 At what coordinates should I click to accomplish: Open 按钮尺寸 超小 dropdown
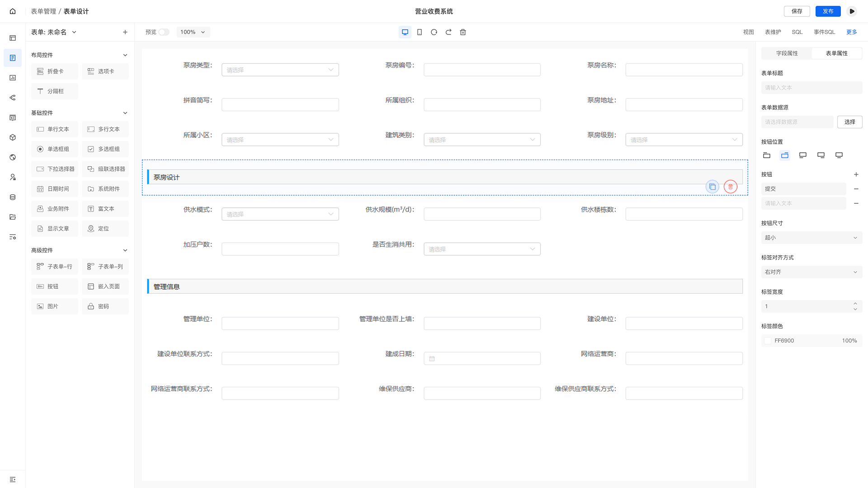pyautogui.click(x=811, y=238)
